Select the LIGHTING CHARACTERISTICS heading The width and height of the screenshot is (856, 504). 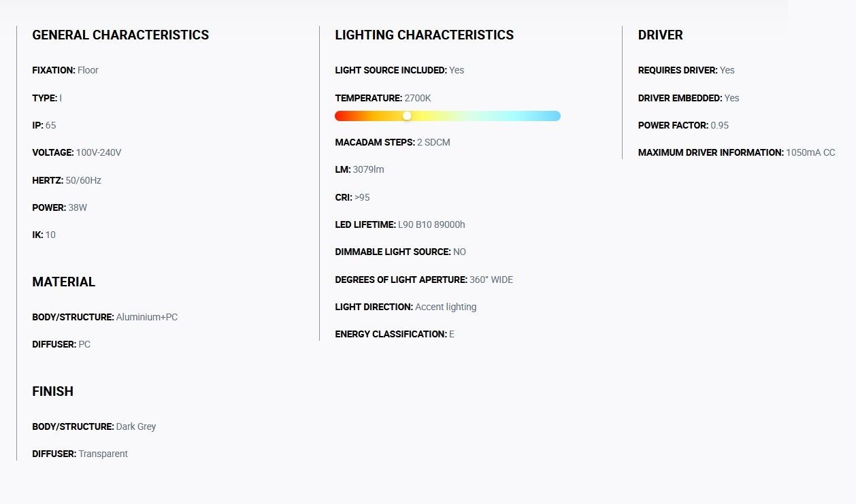tap(425, 35)
